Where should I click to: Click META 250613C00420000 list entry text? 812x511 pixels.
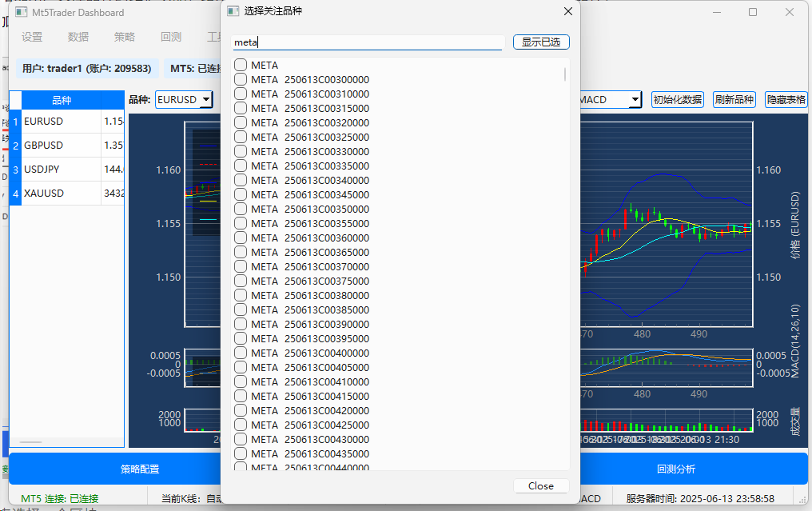(x=309, y=410)
